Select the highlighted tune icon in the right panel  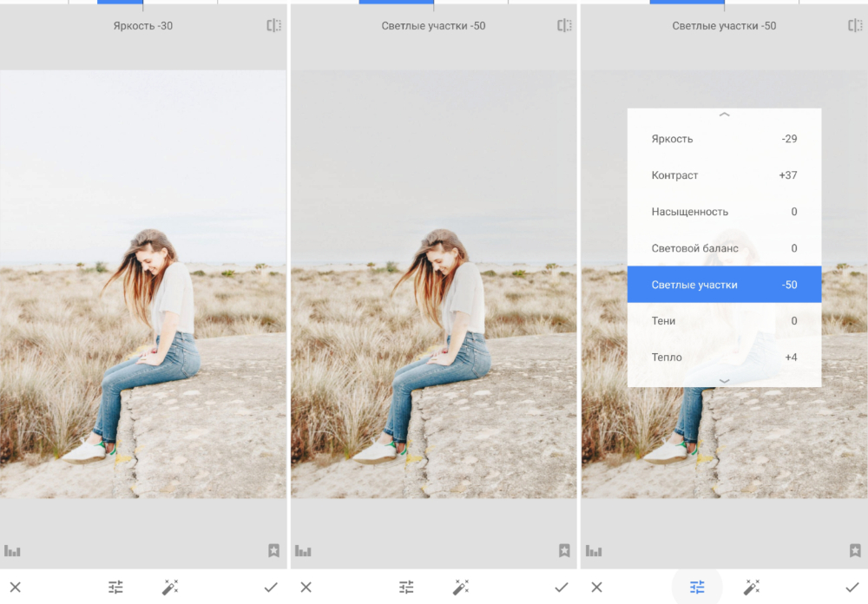point(696,587)
